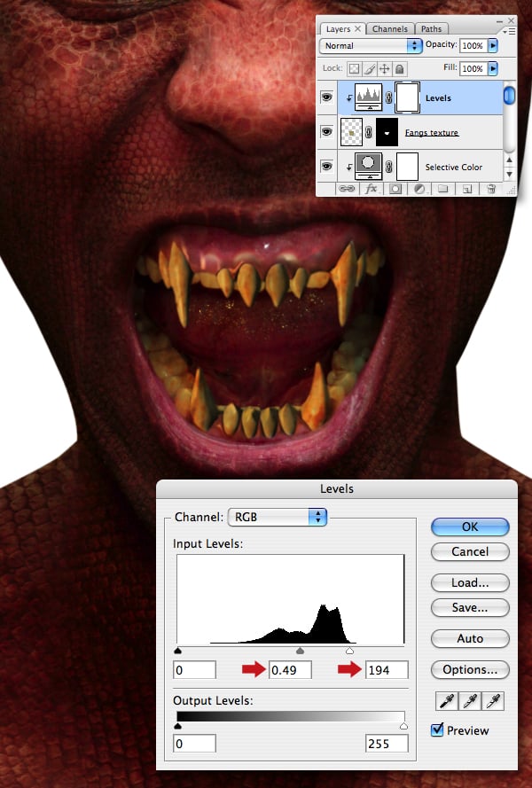This screenshot has width=532, height=788.
Task: Pick the gray point eyedropper in Levels
Action: pyautogui.click(x=470, y=701)
